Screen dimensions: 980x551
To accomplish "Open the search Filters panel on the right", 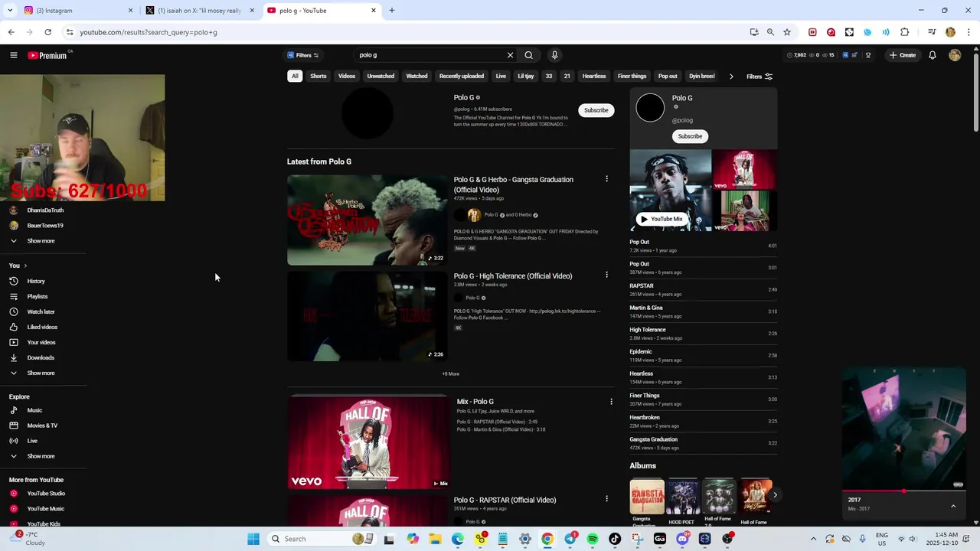I will point(759,77).
